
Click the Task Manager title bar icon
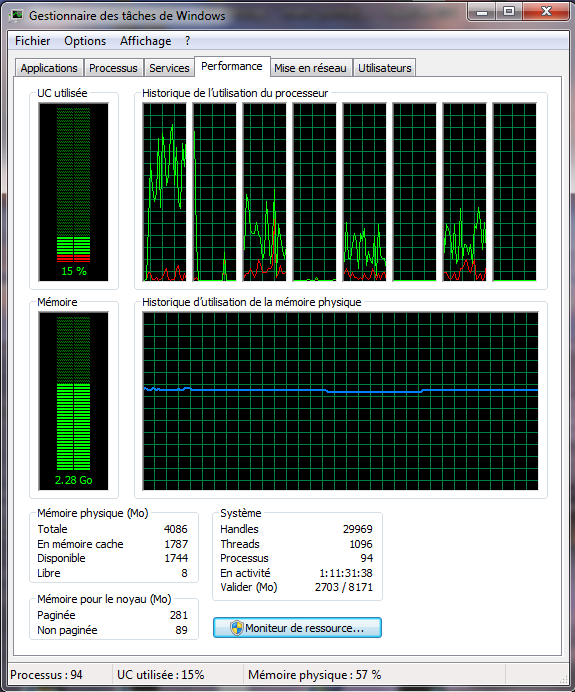click(x=16, y=16)
